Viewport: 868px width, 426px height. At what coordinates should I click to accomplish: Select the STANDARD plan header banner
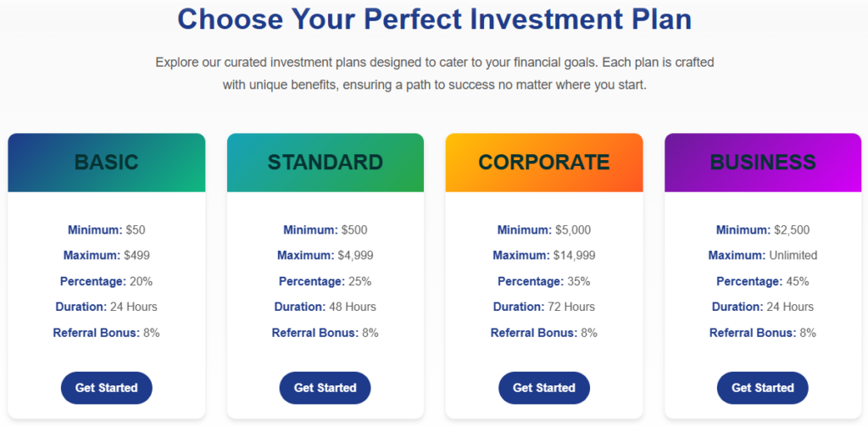tap(325, 163)
